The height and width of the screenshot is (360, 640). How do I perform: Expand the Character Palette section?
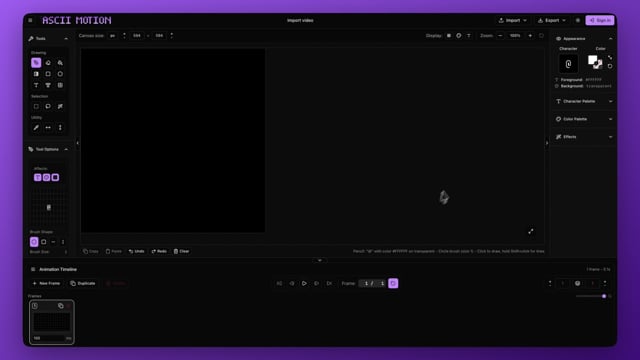[611, 101]
